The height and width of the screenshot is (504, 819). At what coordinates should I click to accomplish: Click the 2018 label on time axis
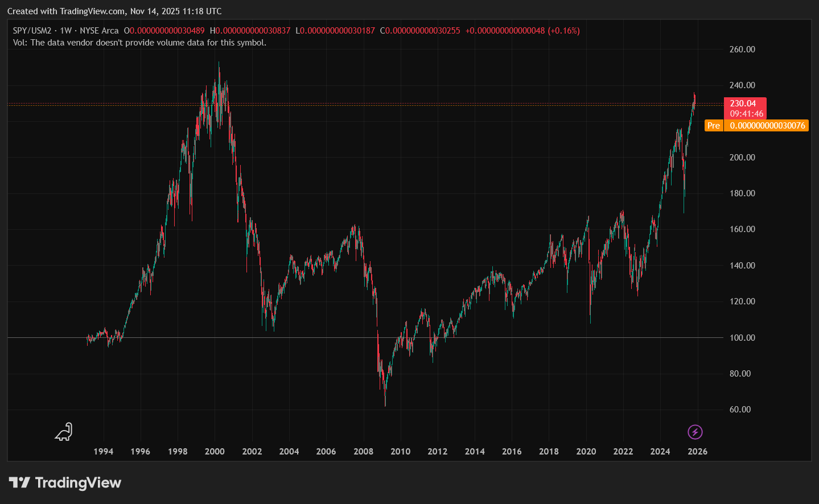tap(549, 452)
